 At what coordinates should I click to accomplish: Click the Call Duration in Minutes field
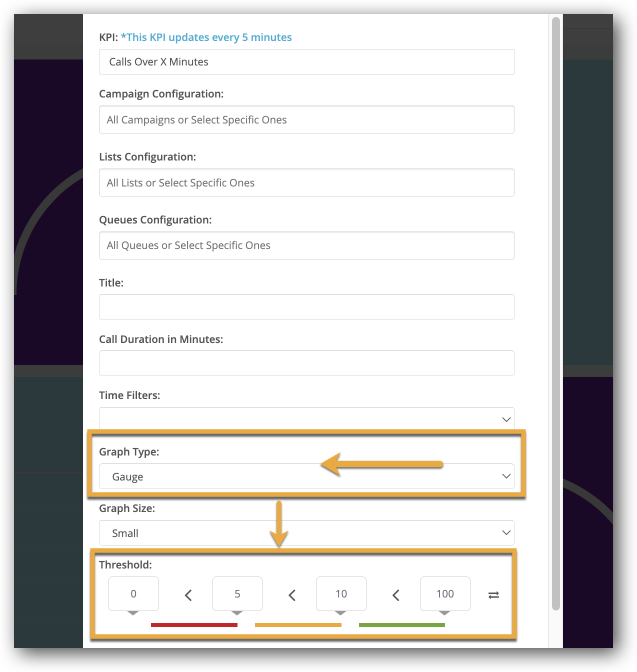[x=306, y=363]
